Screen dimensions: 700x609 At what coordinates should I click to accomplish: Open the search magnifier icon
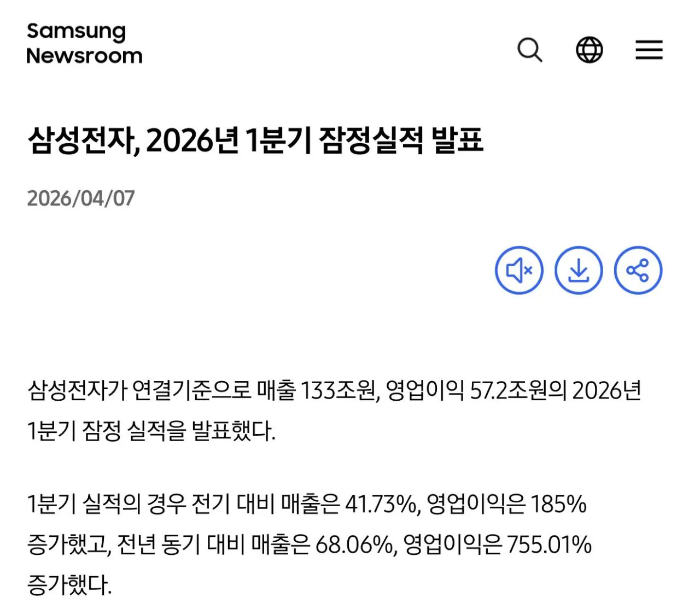point(529,50)
